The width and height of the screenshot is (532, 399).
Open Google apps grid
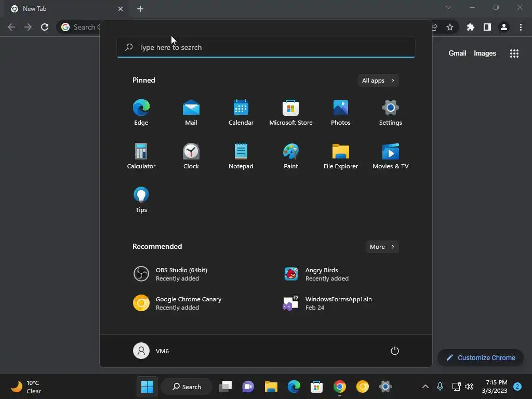pos(514,54)
